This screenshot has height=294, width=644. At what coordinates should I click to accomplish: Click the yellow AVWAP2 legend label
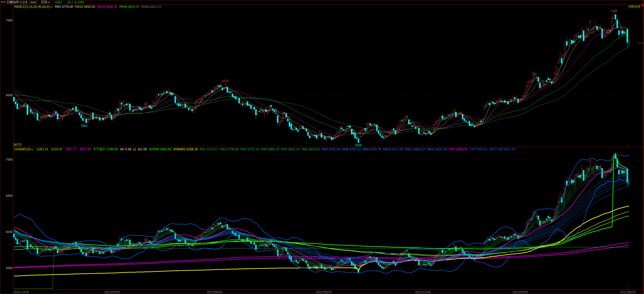(185, 149)
